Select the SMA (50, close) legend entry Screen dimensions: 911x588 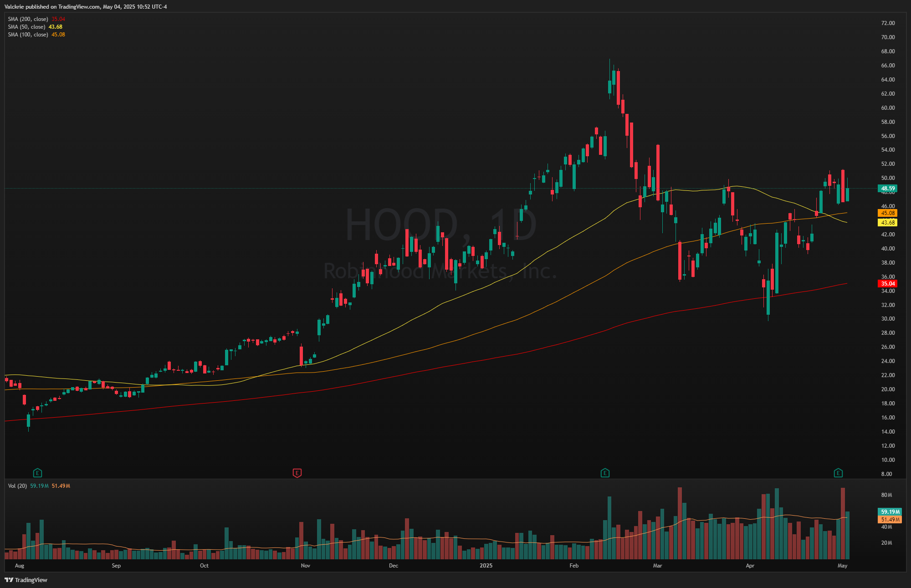point(35,27)
